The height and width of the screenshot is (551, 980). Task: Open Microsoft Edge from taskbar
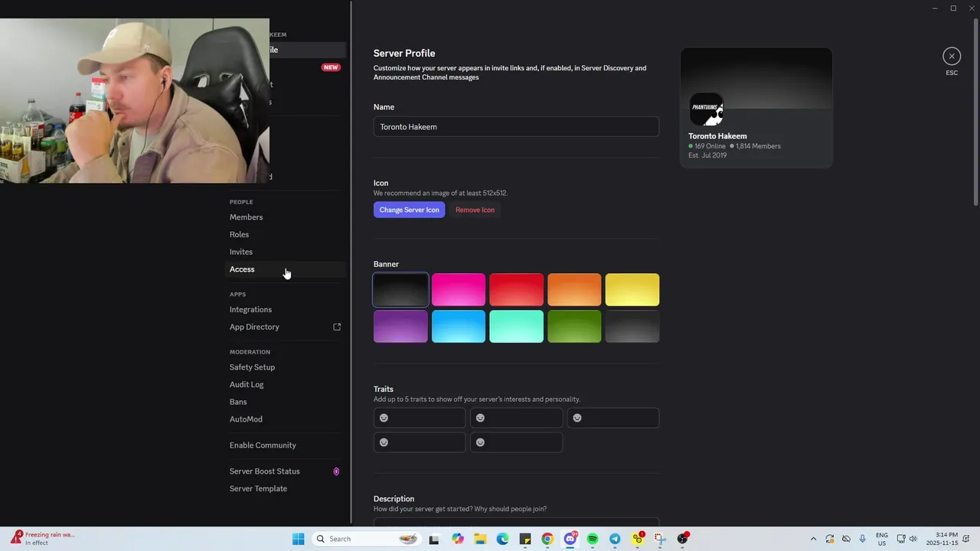[502, 539]
